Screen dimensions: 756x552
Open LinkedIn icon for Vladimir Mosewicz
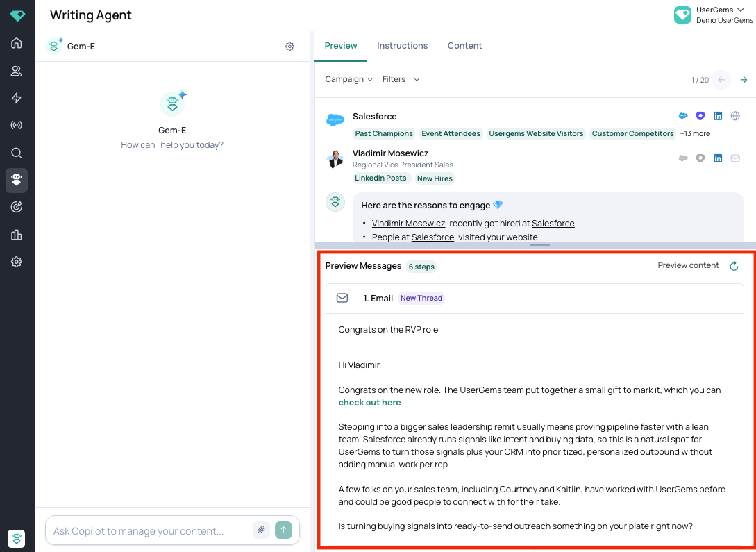(718, 158)
